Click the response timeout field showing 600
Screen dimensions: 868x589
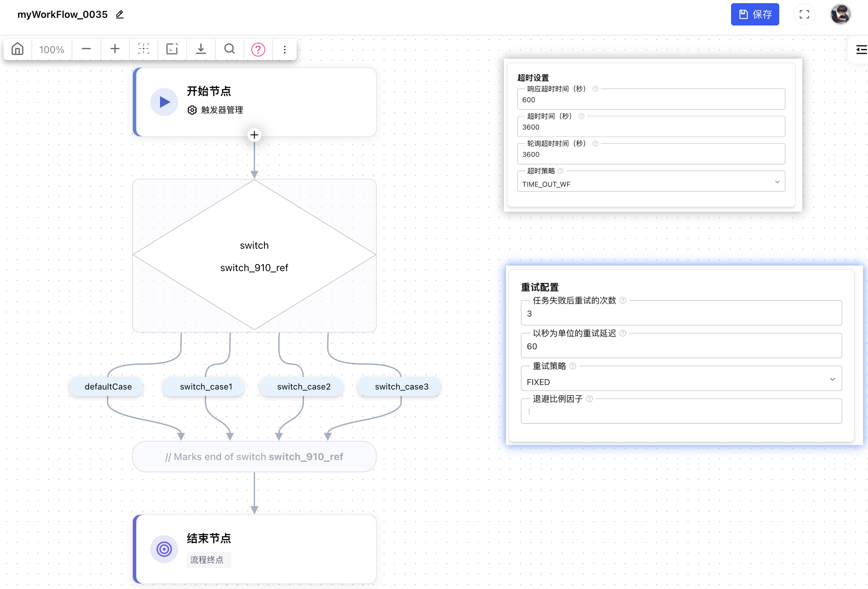pyautogui.click(x=651, y=100)
